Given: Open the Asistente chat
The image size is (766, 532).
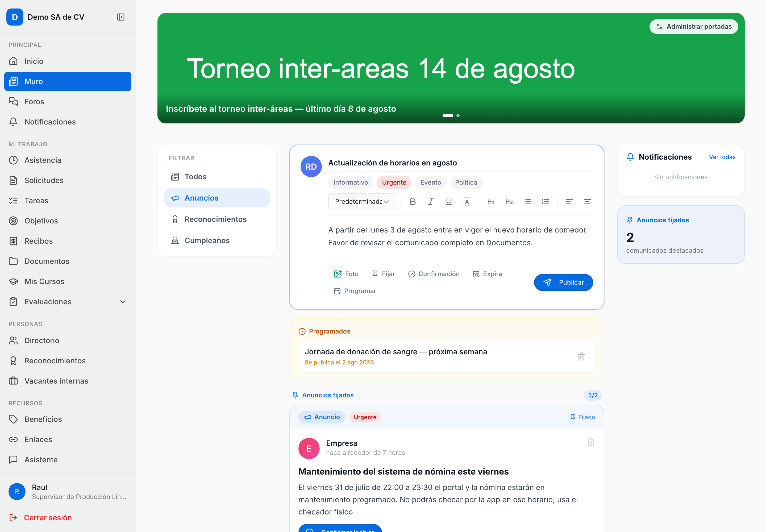Looking at the screenshot, I should (x=68, y=460).
